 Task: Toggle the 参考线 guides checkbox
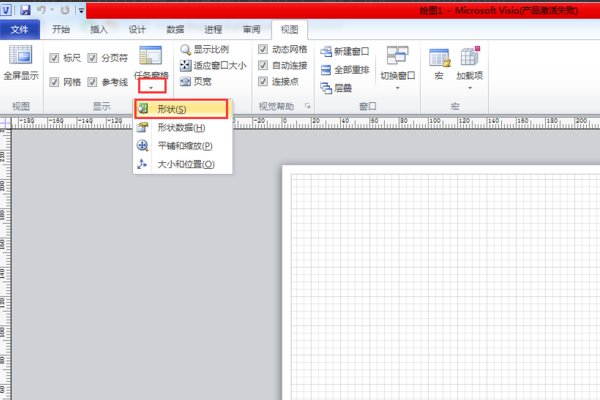click(x=92, y=82)
